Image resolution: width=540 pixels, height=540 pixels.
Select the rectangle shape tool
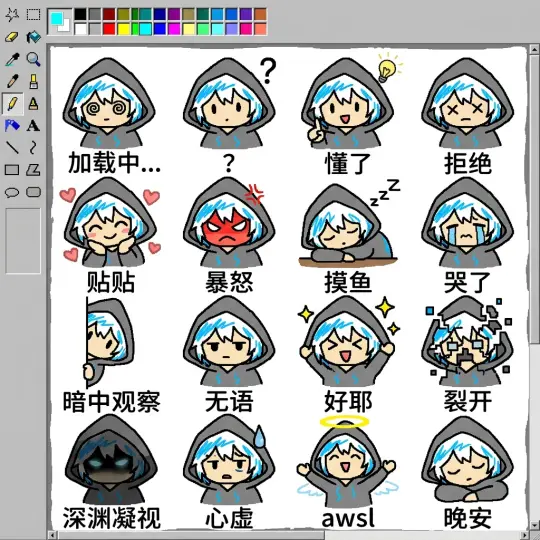[12, 170]
